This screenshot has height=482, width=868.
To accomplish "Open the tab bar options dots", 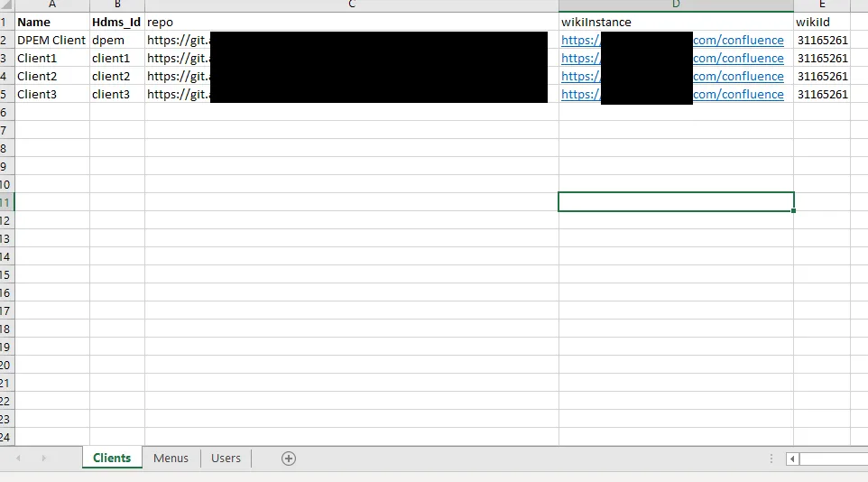I will 771,459.
